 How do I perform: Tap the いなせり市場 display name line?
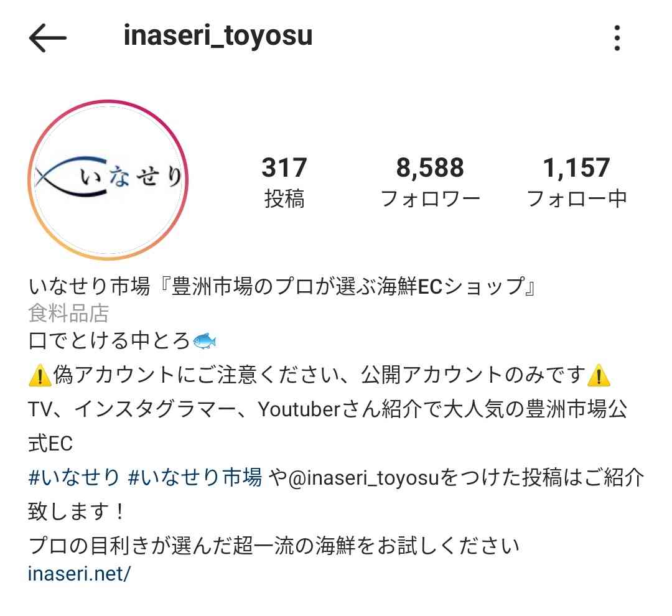282,286
